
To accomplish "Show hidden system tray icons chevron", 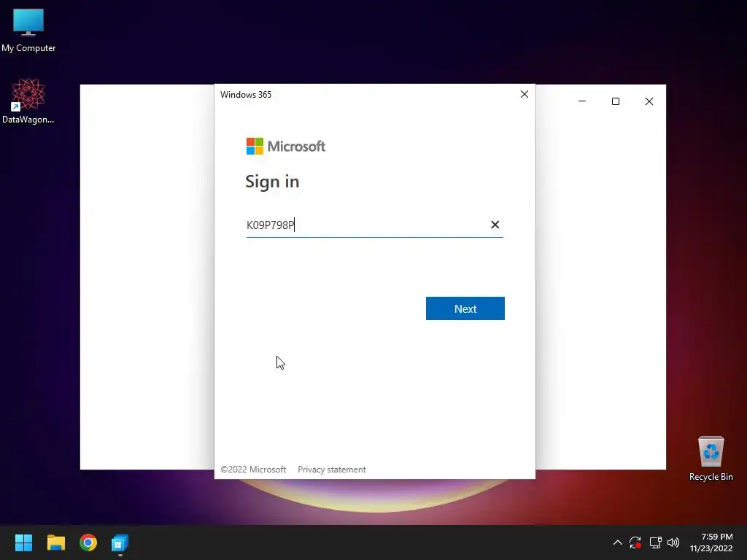I will tap(617, 542).
